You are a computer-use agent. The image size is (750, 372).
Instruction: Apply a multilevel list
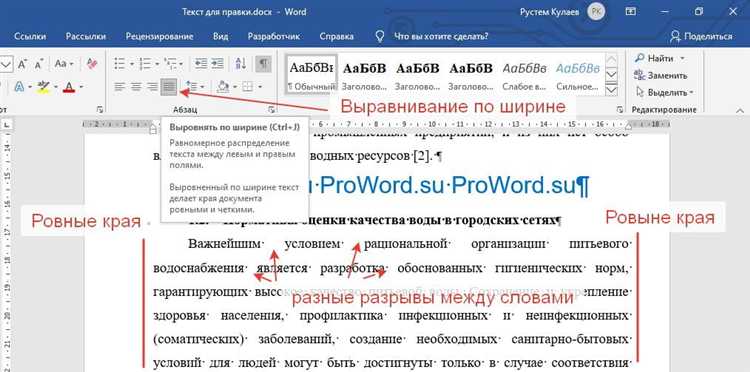[x=170, y=64]
